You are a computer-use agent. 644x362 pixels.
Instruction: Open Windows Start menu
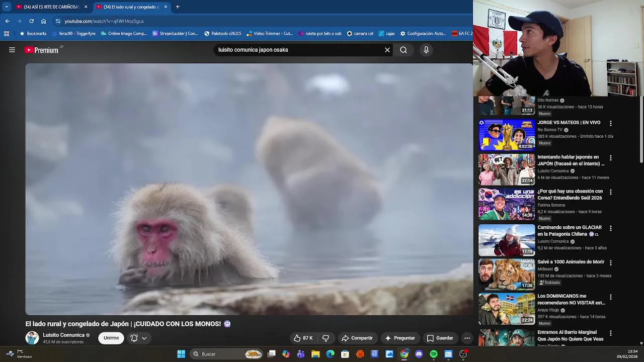point(181,354)
